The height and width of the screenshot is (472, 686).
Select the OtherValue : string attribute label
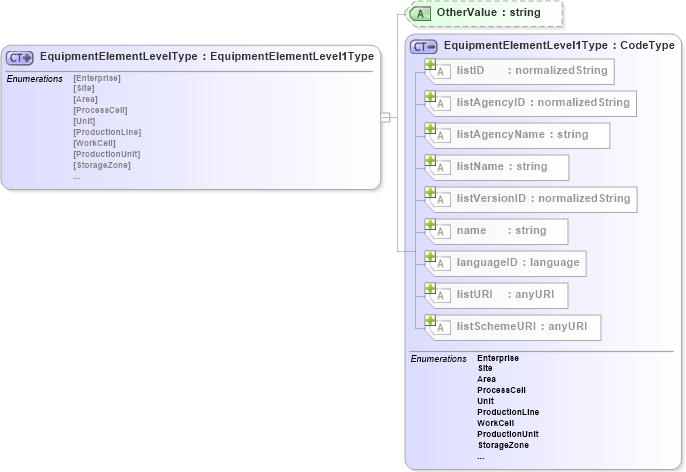point(488,12)
